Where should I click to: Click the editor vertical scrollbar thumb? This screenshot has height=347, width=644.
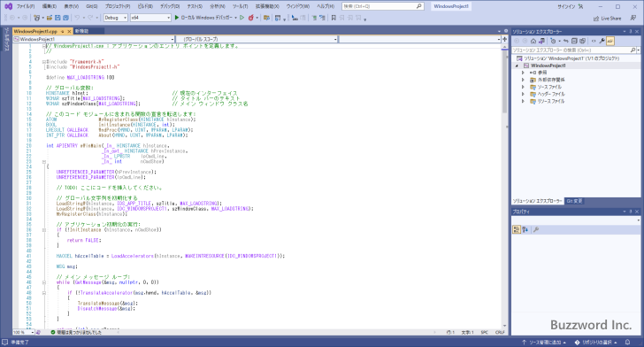(x=505, y=81)
